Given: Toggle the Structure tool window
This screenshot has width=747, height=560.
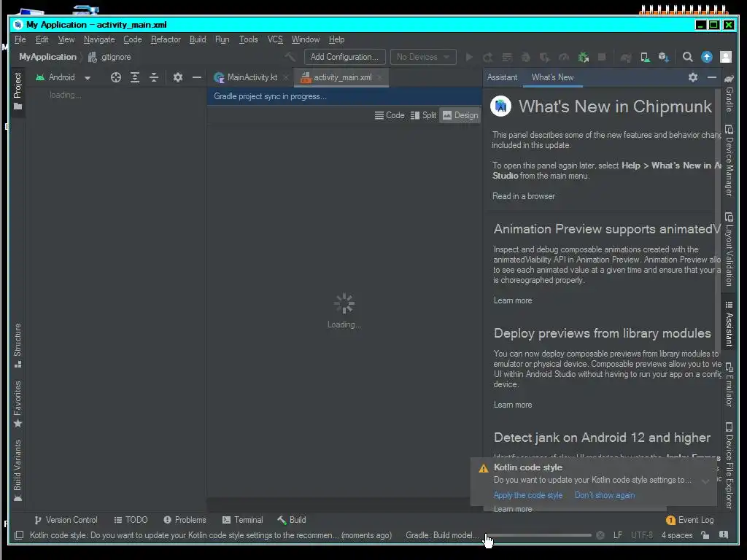Looking at the screenshot, I should 18,345.
